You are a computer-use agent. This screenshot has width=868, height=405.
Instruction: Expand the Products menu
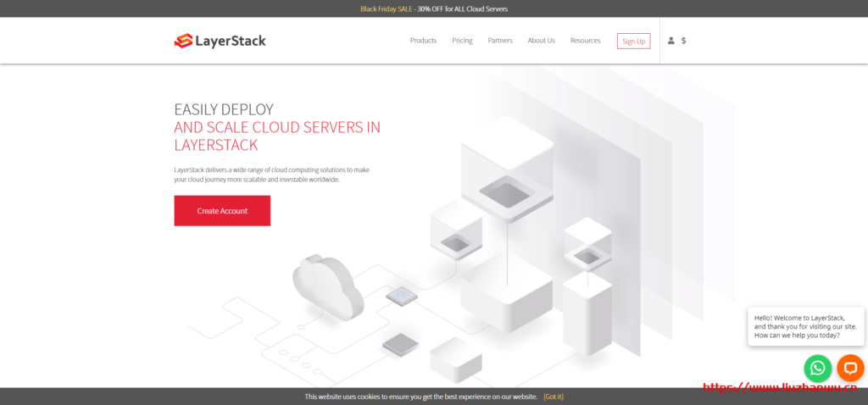tap(423, 41)
